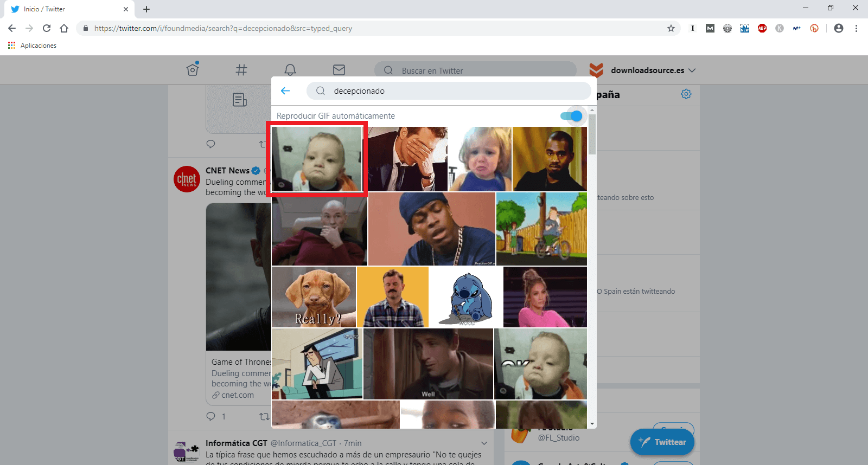868x465 pixels.
Task: Click the 'Twittear' compose button
Action: [662, 442]
